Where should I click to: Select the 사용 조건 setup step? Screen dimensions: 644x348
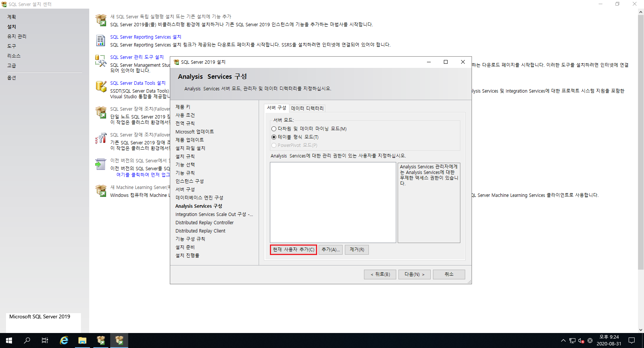click(185, 115)
